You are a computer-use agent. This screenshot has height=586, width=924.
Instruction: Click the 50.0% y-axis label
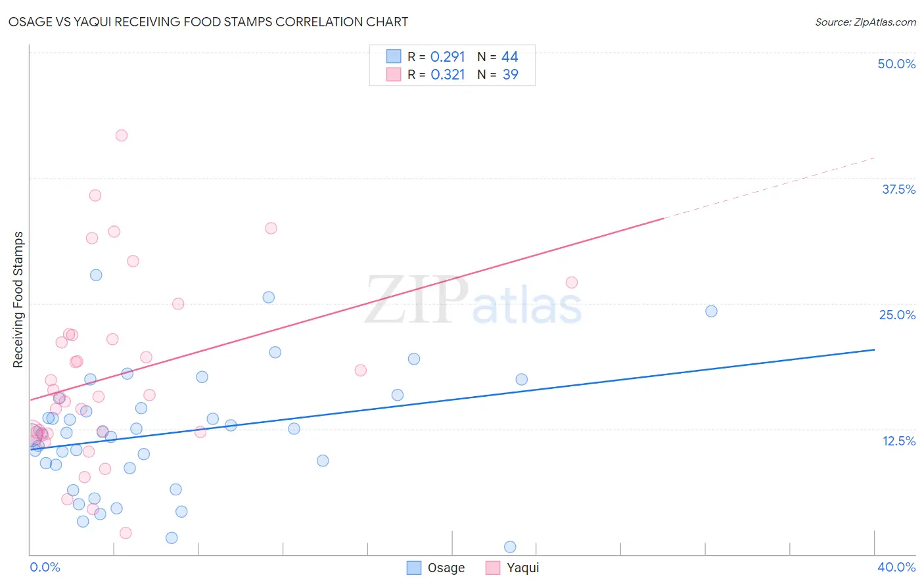[x=896, y=64]
